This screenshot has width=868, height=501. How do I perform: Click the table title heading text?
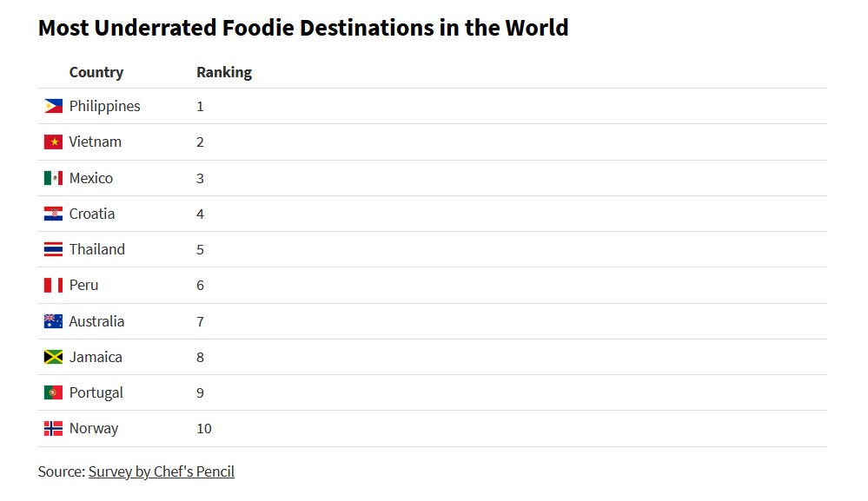point(303,28)
